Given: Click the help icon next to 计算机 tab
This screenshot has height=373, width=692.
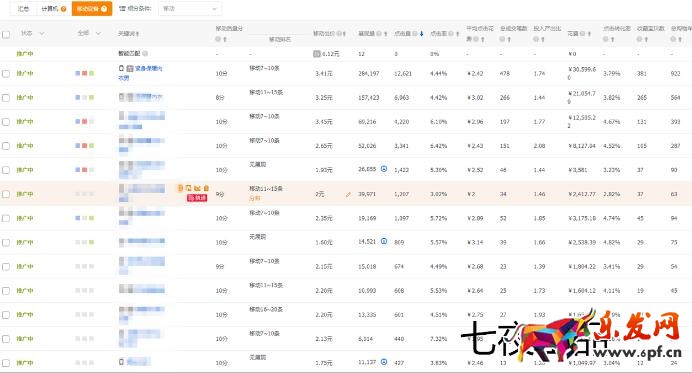Looking at the screenshot, I should pyautogui.click(x=64, y=9).
